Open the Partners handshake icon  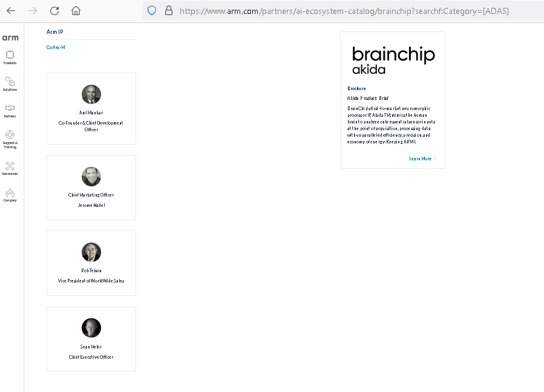[10, 108]
